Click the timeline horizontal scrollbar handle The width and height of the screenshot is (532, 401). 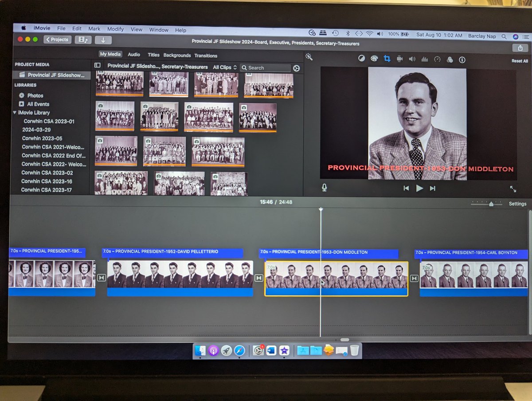pyautogui.click(x=344, y=340)
